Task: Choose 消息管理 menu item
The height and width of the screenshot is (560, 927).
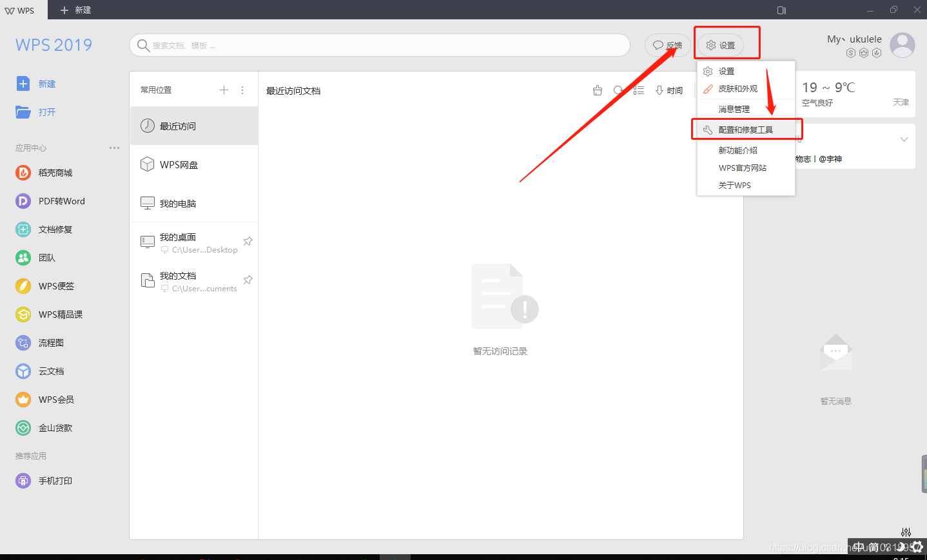Action: point(746,109)
